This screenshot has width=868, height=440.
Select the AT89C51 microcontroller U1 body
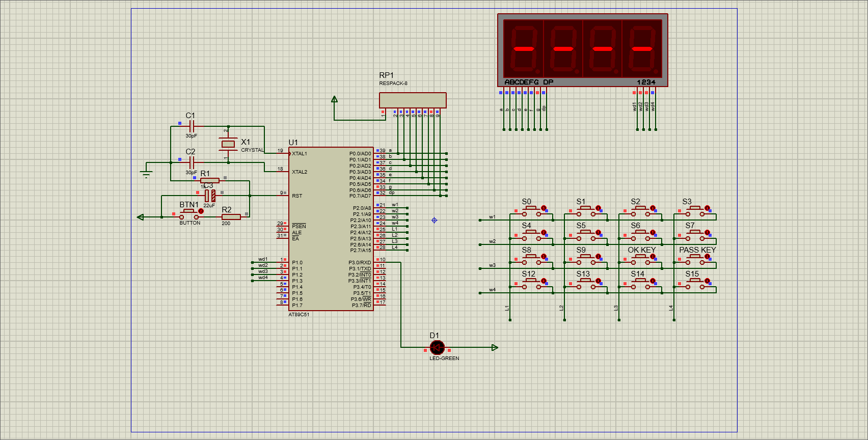click(331, 229)
